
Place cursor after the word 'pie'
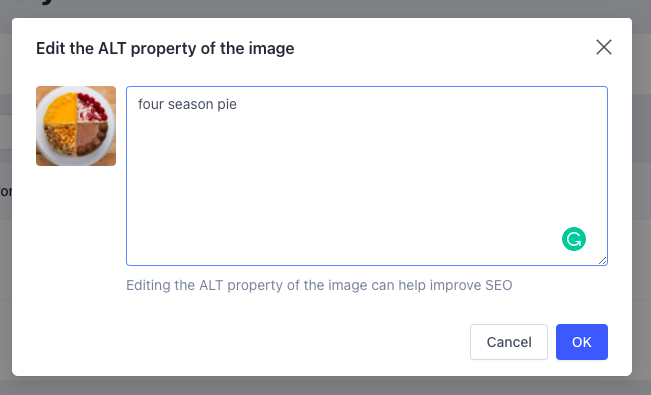click(x=237, y=104)
